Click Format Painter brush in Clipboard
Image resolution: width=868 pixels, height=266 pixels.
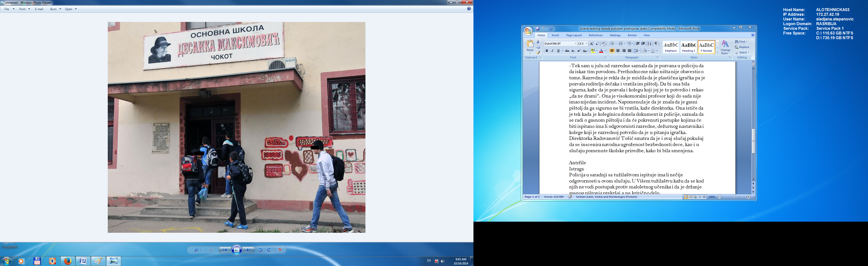click(x=538, y=52)
